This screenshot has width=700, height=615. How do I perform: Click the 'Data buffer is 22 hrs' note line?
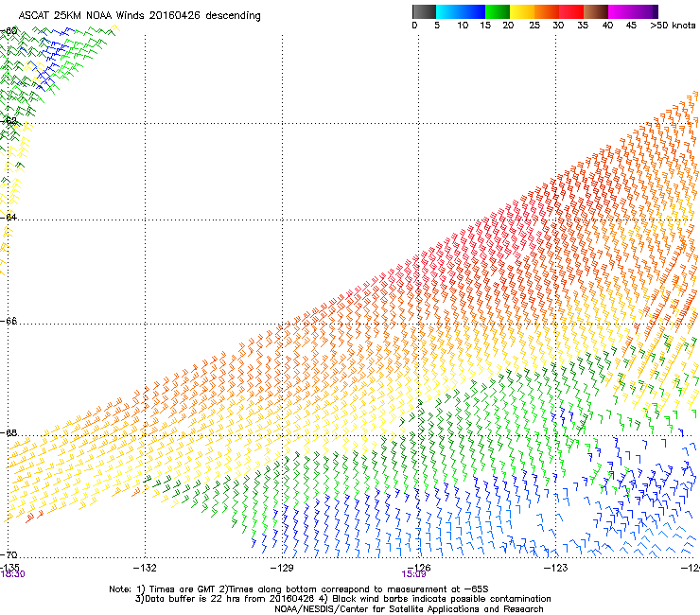coord(342,599)
